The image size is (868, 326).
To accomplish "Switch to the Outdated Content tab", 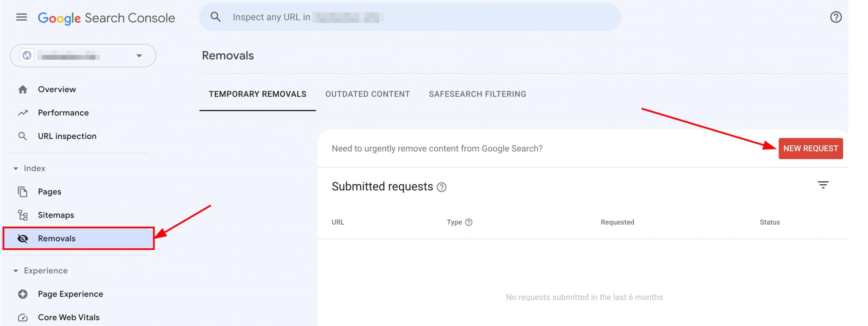I will 368,94.
